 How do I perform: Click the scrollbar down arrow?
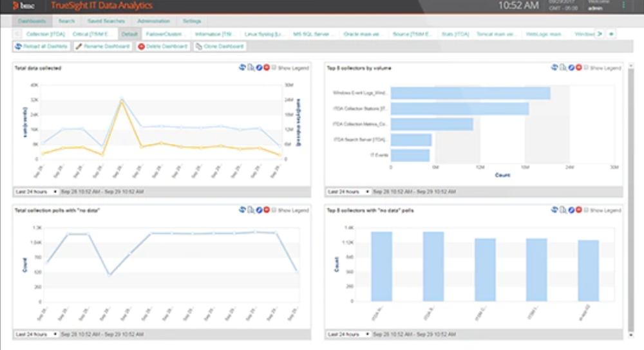(x=631, y=335)
